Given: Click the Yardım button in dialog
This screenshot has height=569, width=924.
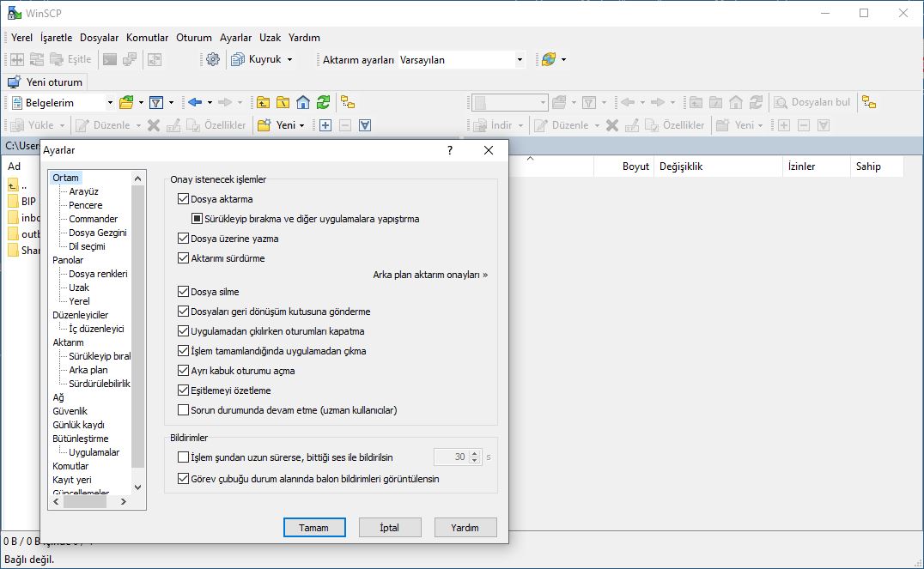Looking at the screenshot, I should pyautogui.click(x=465, y=528).
